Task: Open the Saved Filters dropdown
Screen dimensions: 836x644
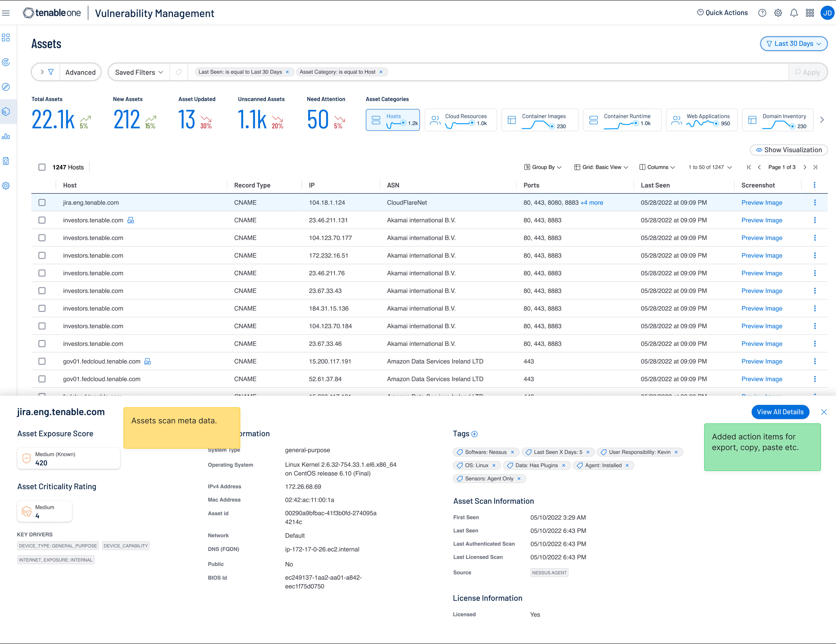Action: click(139, 72)
